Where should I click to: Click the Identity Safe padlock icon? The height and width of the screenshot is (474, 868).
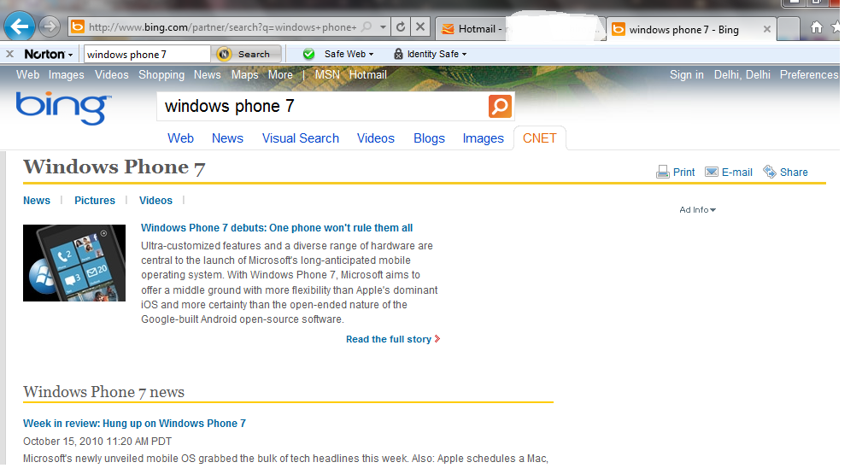(x=398, y=54)
